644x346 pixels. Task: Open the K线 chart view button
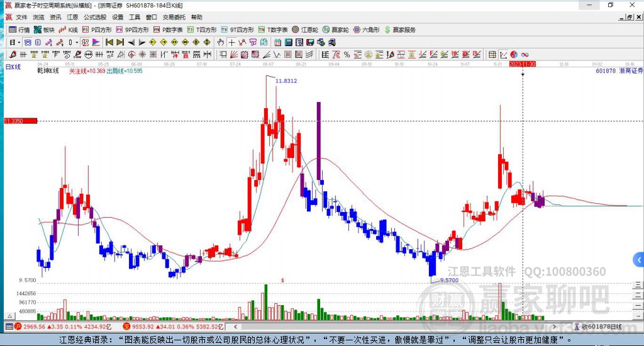coord(68,30)
